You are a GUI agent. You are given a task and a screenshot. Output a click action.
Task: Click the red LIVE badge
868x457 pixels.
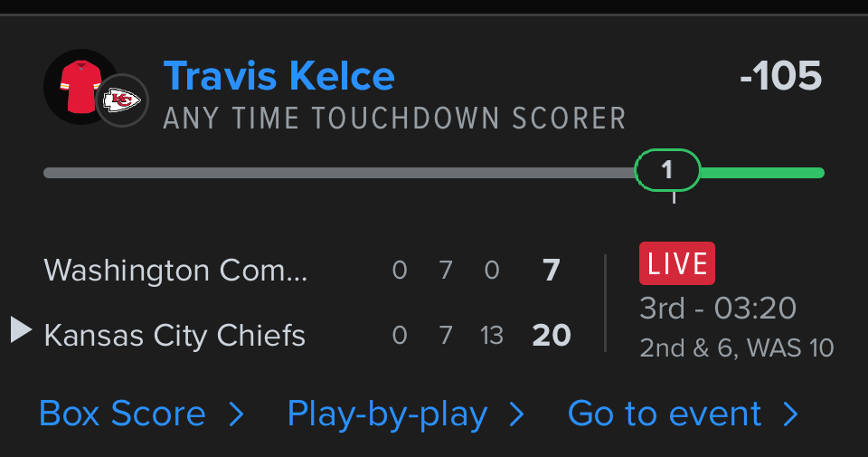pos(677,263)
